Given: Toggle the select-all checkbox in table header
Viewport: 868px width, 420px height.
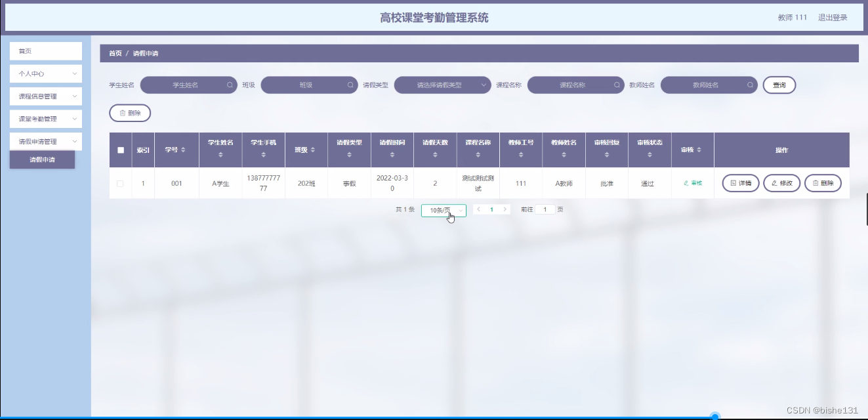Looking at the screenshot, I should (119, 150).
